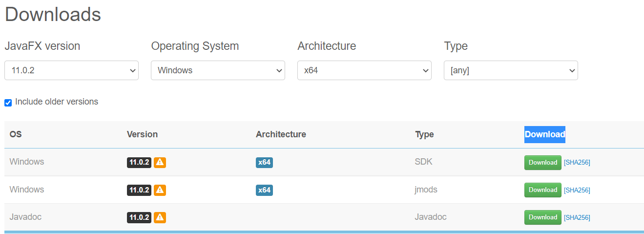Click the warning icon in jmods row
Screen dimensions: 644x234
pyautogui.click(x=160, y=190)
